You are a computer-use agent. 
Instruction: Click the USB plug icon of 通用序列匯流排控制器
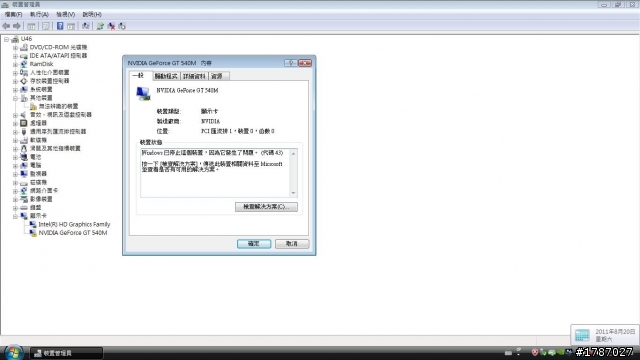coord(24,131)
